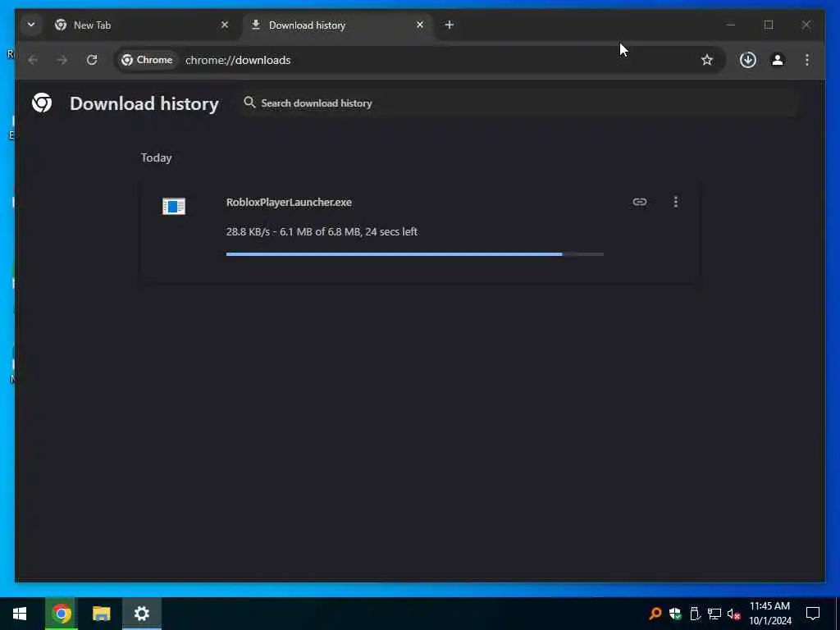Screen dimensions: 840x630
Task: Open network status tray icon
Action: click(714, 614)
